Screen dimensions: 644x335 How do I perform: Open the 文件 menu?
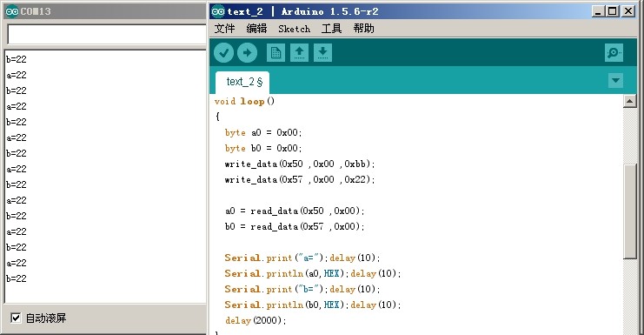(224, 29)
